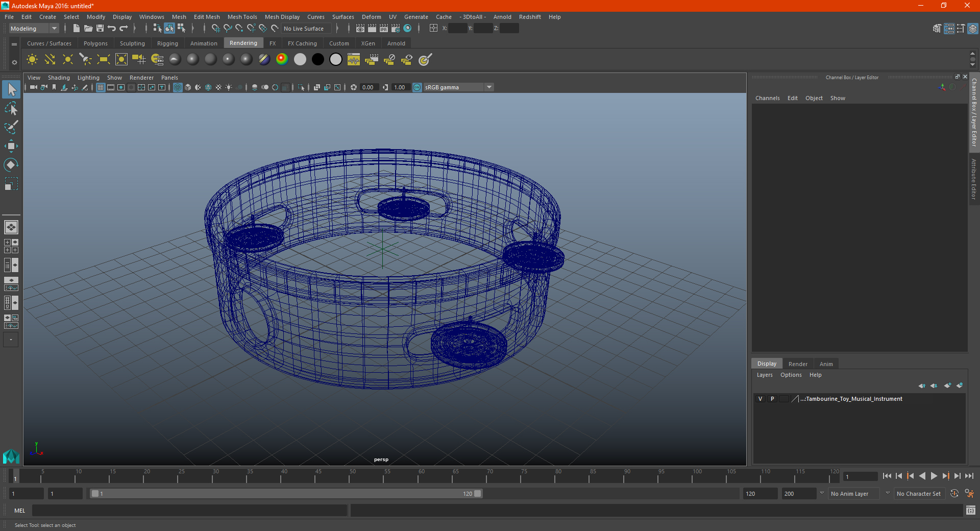
Task: Create an area light from shelf
Action: tap(104, 60)
